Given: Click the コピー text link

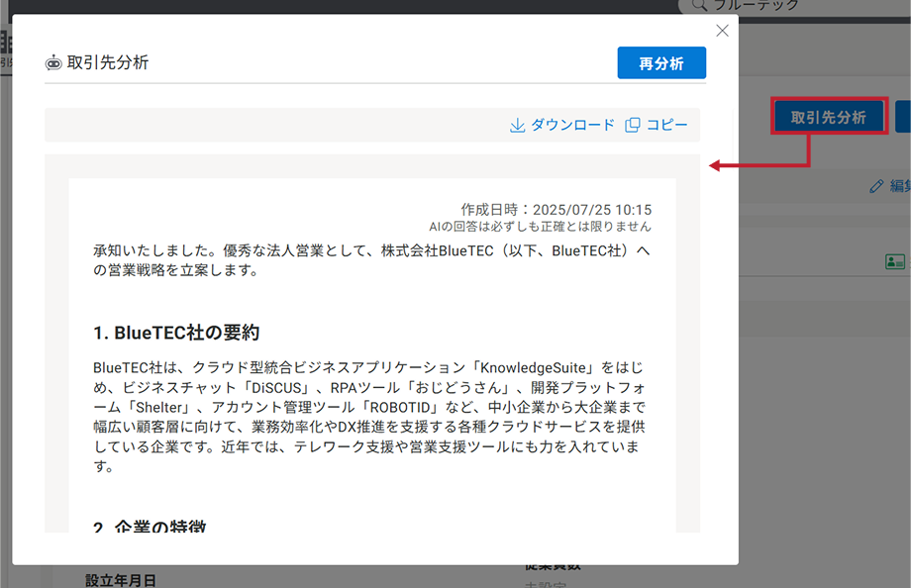Looking at the screenshot, I should point(666,126).
